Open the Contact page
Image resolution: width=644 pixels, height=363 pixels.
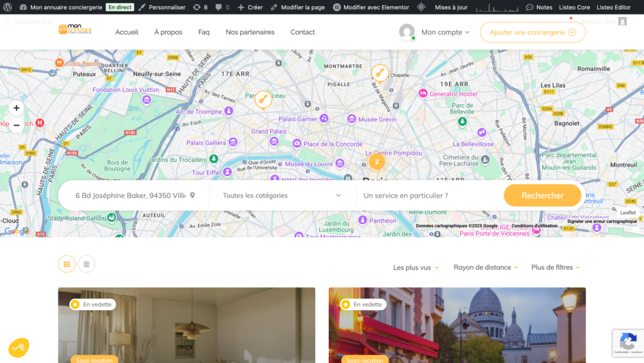pyautogui.click(x=303, y=32)
